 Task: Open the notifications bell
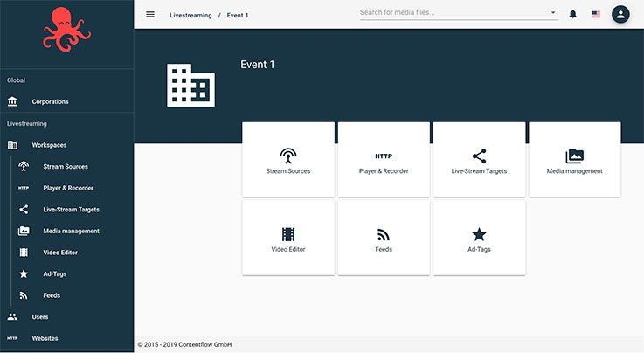572,14
